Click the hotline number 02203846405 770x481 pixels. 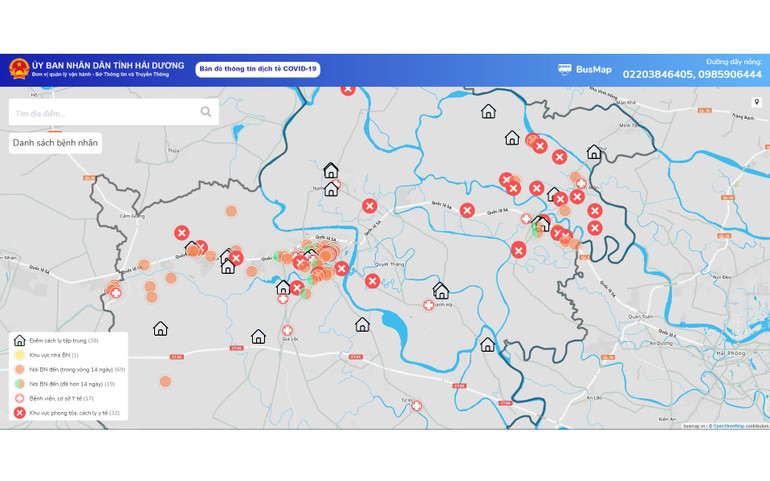656,75
